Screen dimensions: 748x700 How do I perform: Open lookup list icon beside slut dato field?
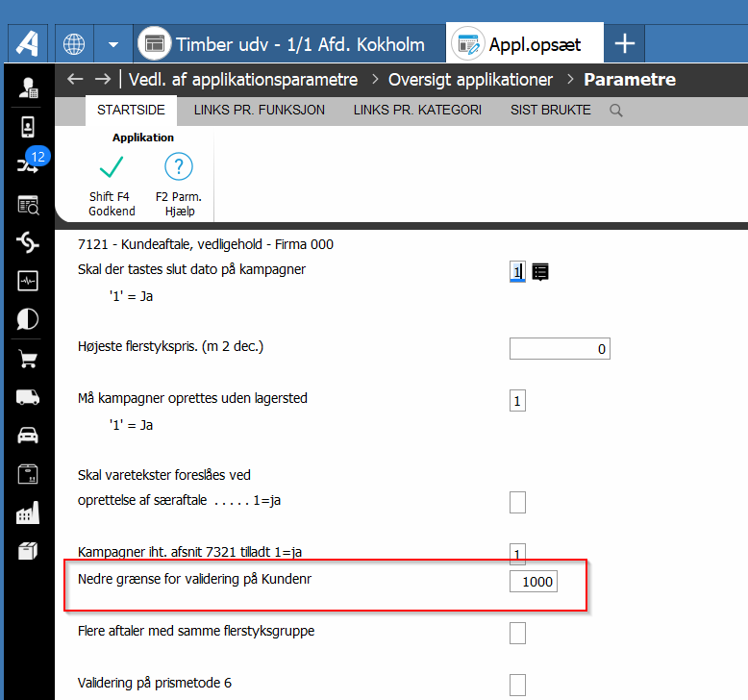(x=540, y=272)
